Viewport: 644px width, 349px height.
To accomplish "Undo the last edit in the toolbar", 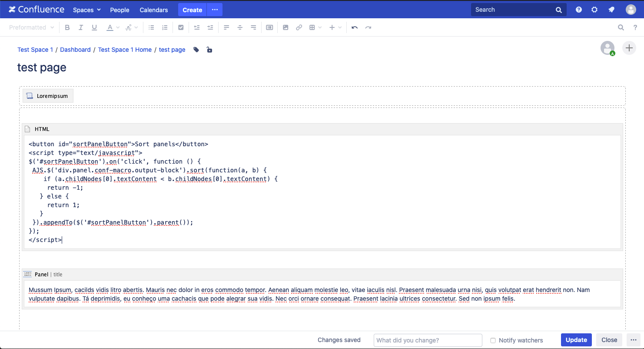I will click(x=355, y=27).
